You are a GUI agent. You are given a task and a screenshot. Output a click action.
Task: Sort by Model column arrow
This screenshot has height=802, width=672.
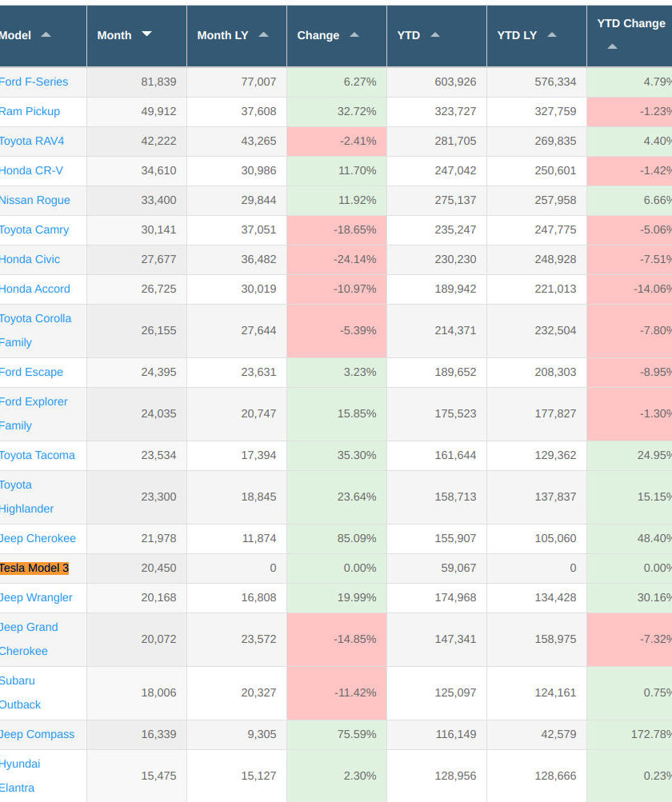[x=46, y=34]
